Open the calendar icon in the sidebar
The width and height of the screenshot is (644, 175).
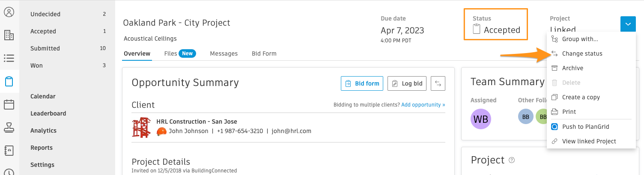[9, 104]
